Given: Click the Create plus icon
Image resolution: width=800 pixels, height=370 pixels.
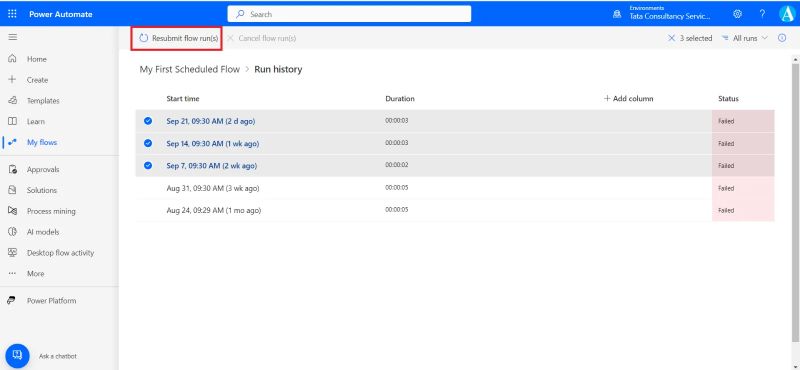Looking at the screenshot, I should 13,80.
